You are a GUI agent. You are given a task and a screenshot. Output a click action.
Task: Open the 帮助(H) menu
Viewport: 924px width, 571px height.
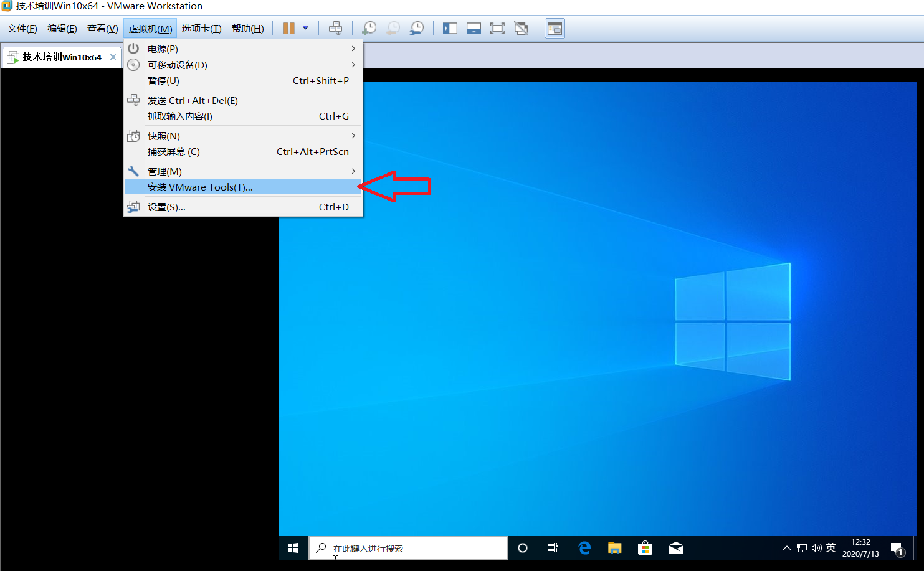(x=248, y=29)
